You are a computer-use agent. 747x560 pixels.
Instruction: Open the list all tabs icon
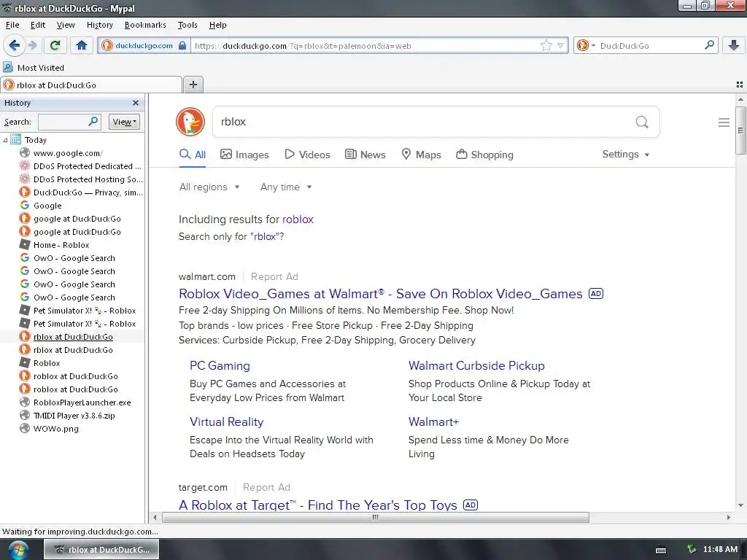[x=740, y=85]
